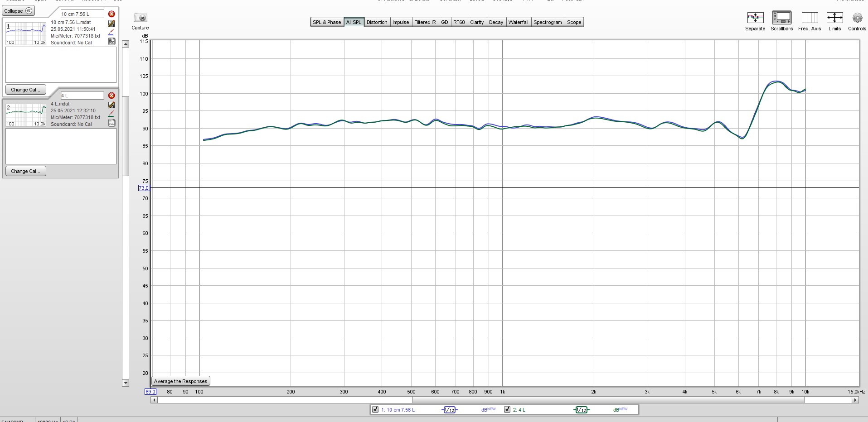Save measurement 10 cm 7.56 L via disk icon
The height and width of the screenshot is (422, 868).
point(112,23)
